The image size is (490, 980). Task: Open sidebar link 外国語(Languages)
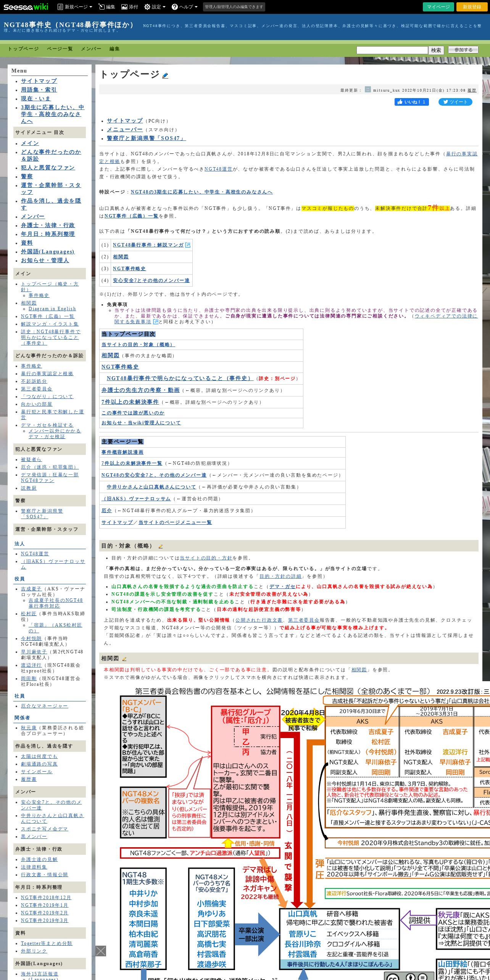[48, 251]
